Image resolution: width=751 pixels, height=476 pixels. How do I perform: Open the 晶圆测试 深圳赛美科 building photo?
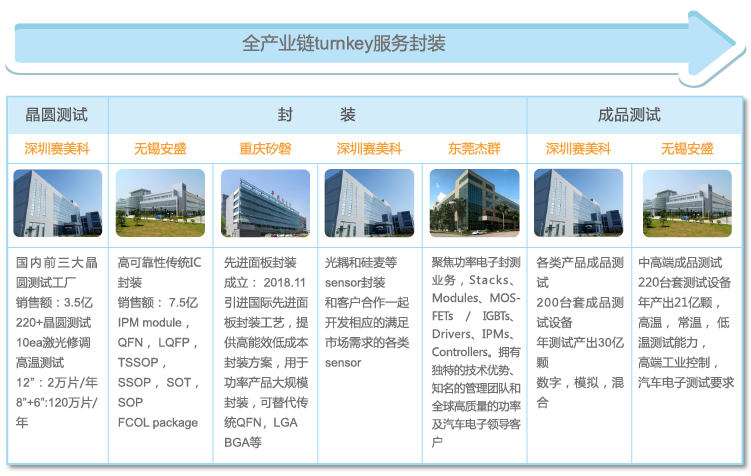pos(57,203)
